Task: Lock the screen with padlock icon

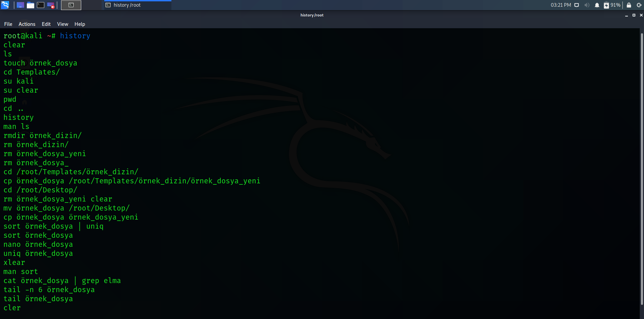Action: coord(629,5)
